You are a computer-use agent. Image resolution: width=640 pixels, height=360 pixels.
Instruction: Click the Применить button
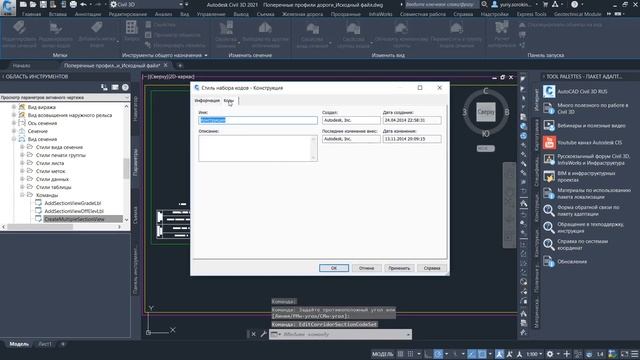click(x=399, y=268)
